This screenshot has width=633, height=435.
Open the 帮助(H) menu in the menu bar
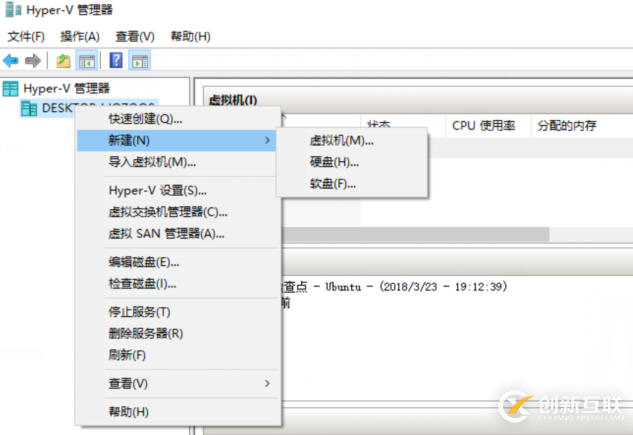191,37
